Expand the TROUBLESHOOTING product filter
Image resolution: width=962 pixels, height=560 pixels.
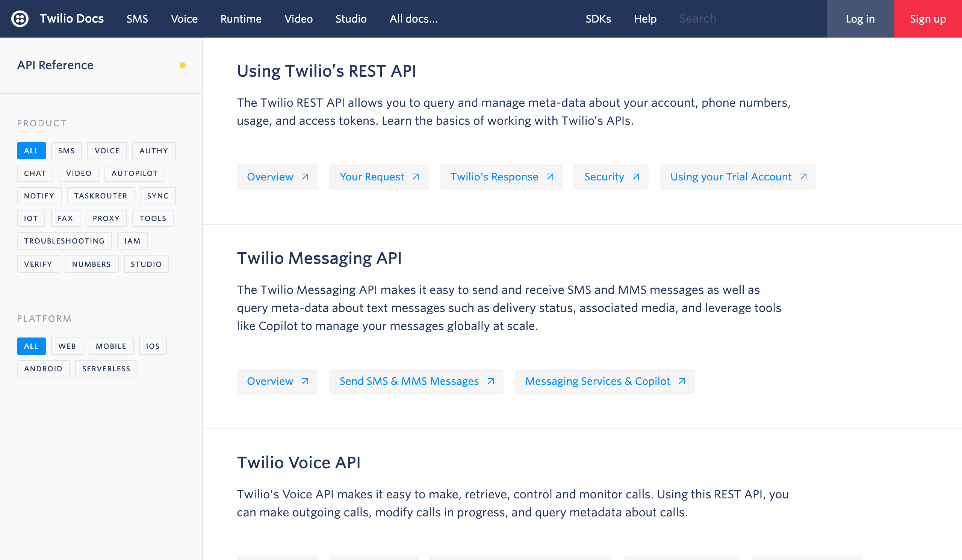tap(64, 241)
